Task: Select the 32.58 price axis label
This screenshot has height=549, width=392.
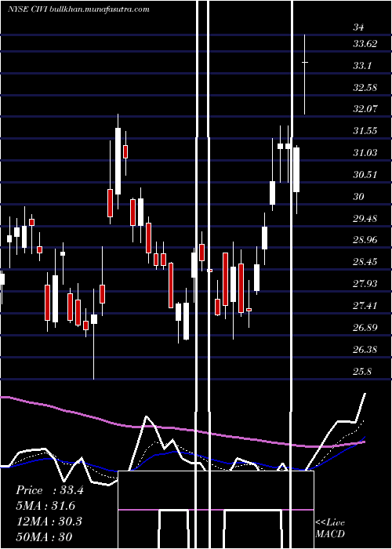Action: [x=365, y=87]
